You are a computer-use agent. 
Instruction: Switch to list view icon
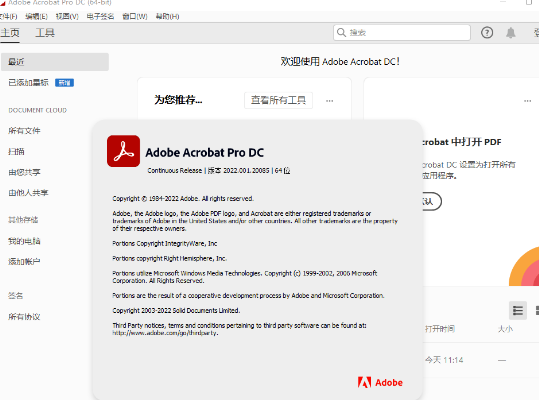tap(518, 310)
